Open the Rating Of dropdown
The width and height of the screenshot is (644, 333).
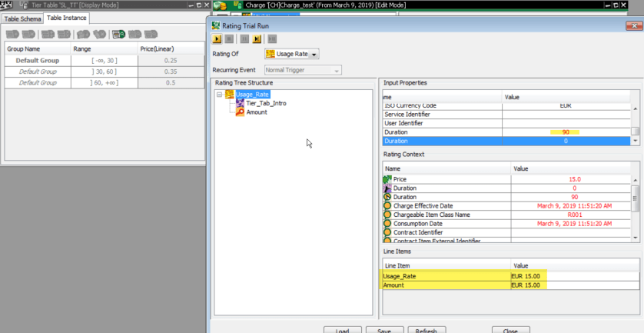point(315,54)
